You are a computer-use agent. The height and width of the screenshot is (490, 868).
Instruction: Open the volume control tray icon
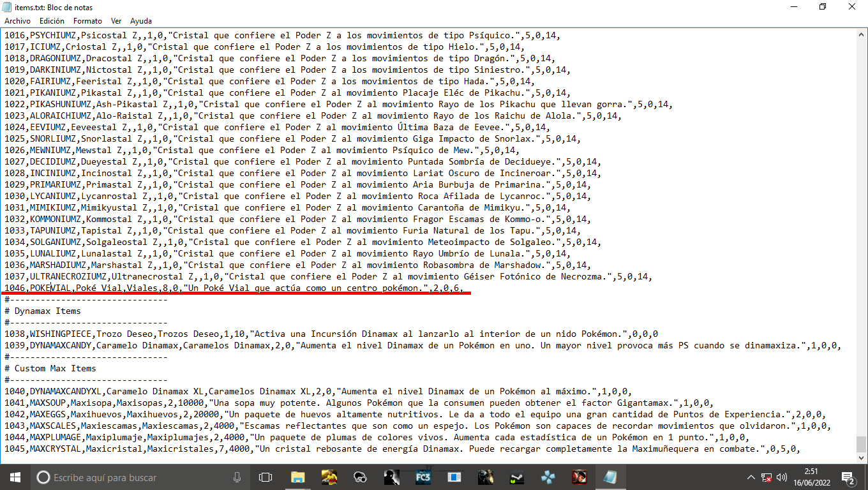coord(782,477)
